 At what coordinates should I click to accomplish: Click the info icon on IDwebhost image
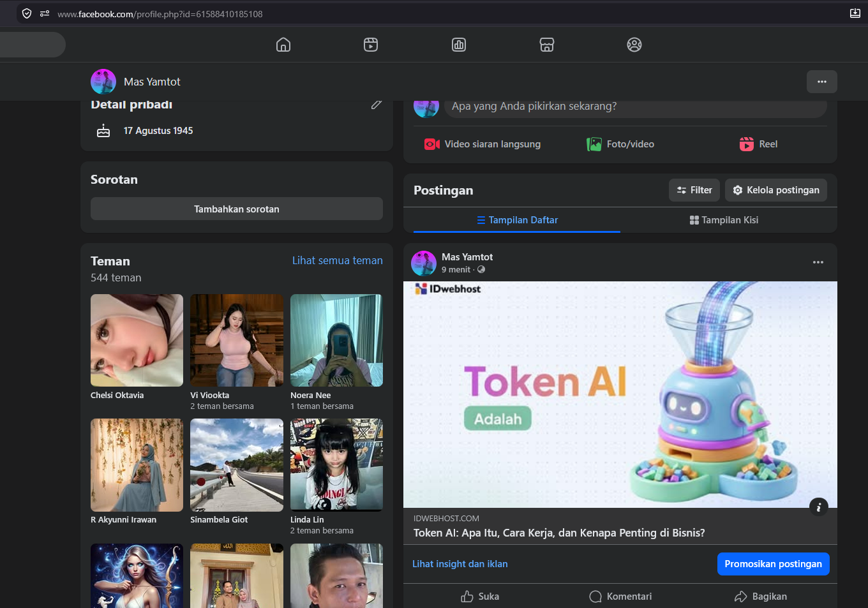click(819, 507)
